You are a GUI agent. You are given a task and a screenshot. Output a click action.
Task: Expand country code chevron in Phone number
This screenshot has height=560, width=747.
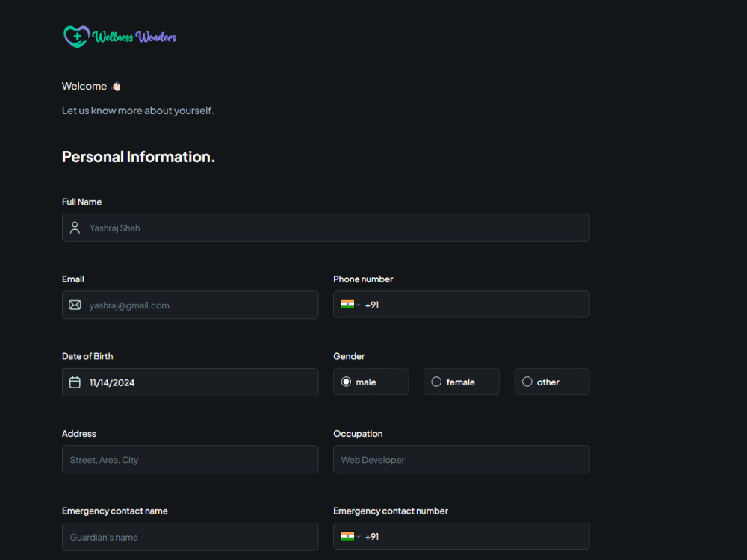coord(359,305)
